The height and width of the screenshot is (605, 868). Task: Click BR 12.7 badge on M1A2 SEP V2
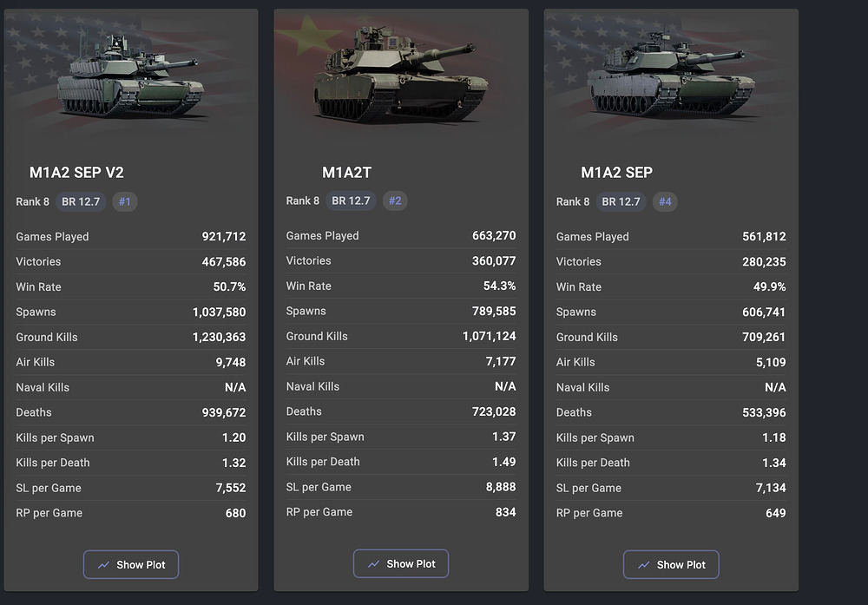tap(82, 202)
